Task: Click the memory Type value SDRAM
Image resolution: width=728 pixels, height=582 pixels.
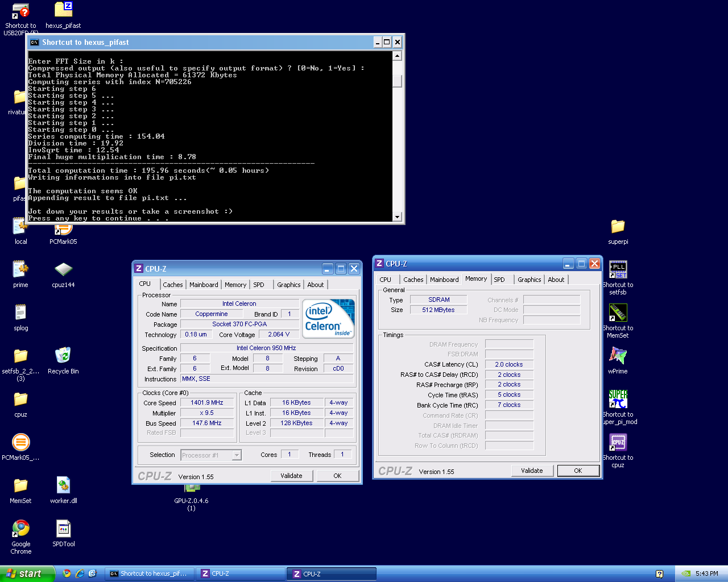Action: (x=439, y=300)
